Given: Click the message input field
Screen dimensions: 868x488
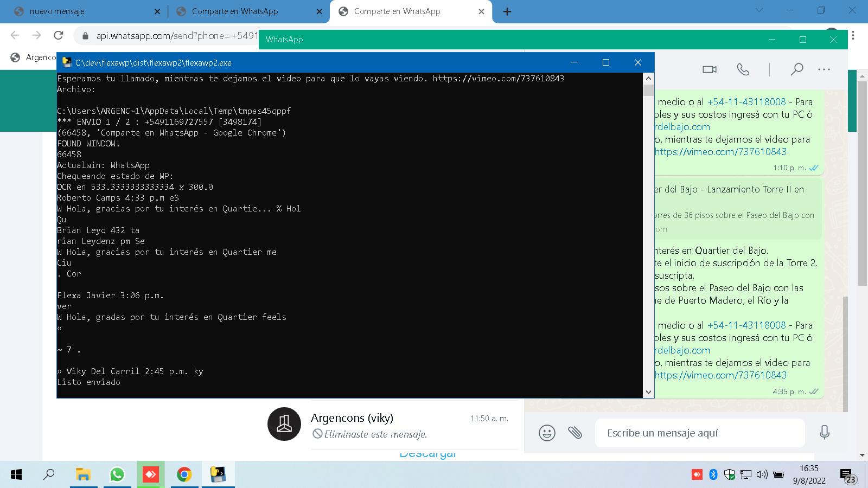Looking at the screenshot, I should 700,433.
